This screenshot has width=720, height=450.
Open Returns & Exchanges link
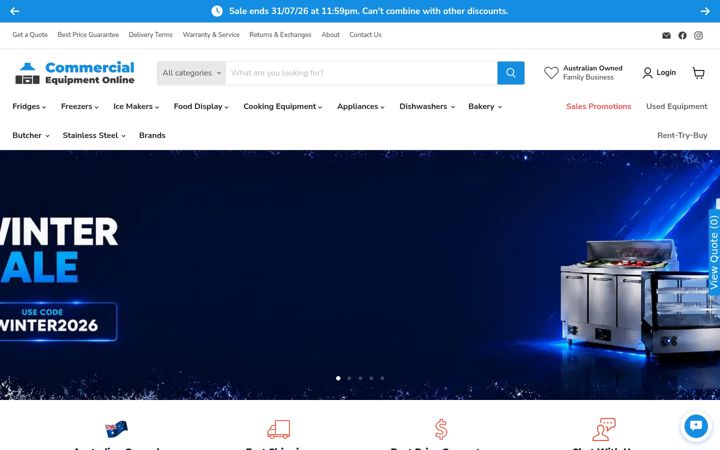(x=280, y=35)
